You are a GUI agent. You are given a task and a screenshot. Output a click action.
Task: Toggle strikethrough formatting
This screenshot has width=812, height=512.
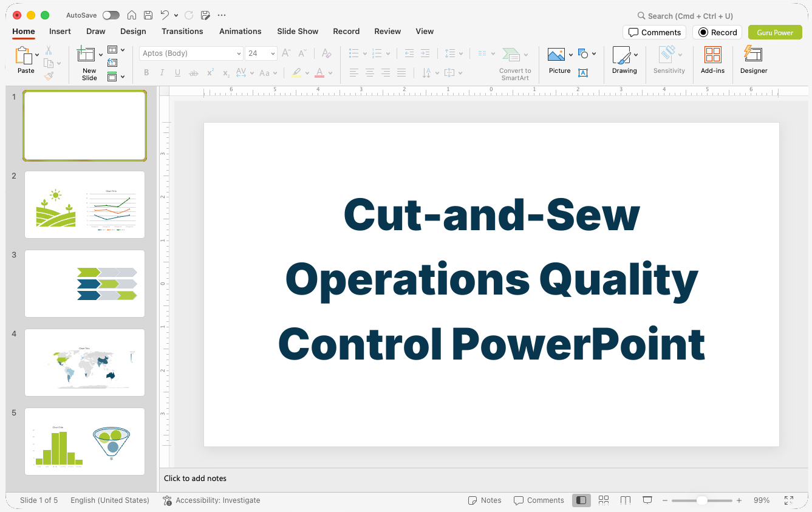(194, 73)
